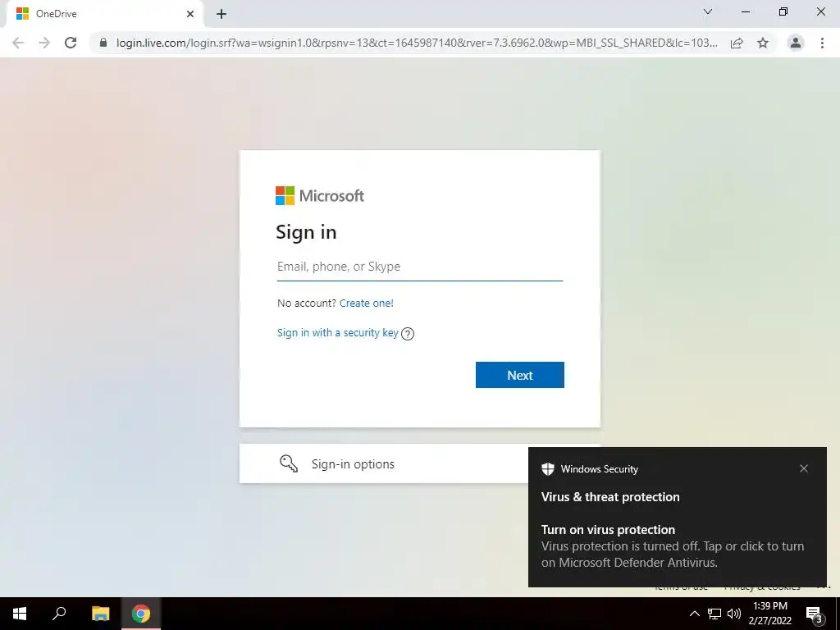Image resolution: width=840 pixels, height=630 pixels.
Task: Bookmark this page with the star
Action: [x=763, y=43]
